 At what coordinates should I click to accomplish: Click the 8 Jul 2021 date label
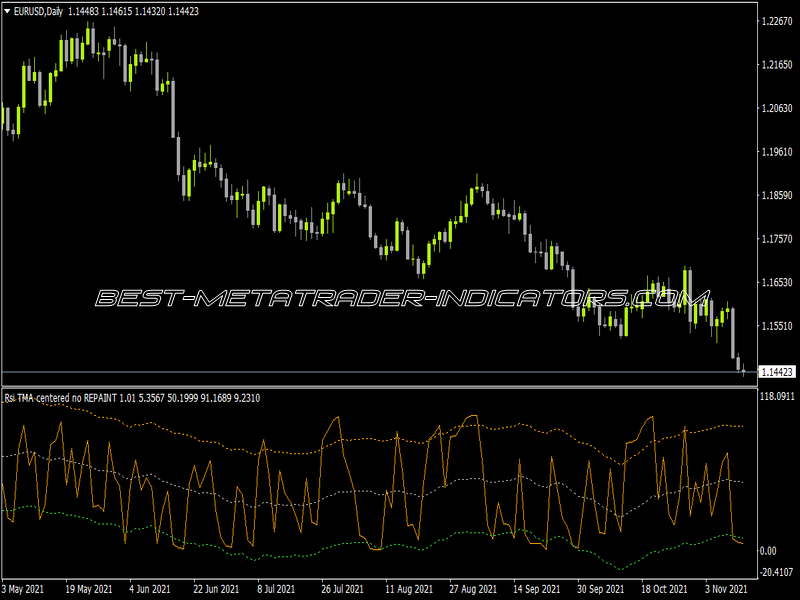pyautogui.click(x=276, y=589)
